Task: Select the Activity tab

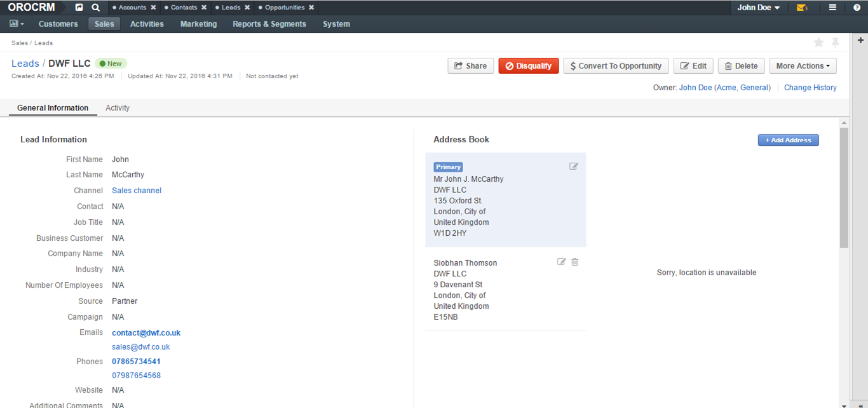Action: [118, 108]
